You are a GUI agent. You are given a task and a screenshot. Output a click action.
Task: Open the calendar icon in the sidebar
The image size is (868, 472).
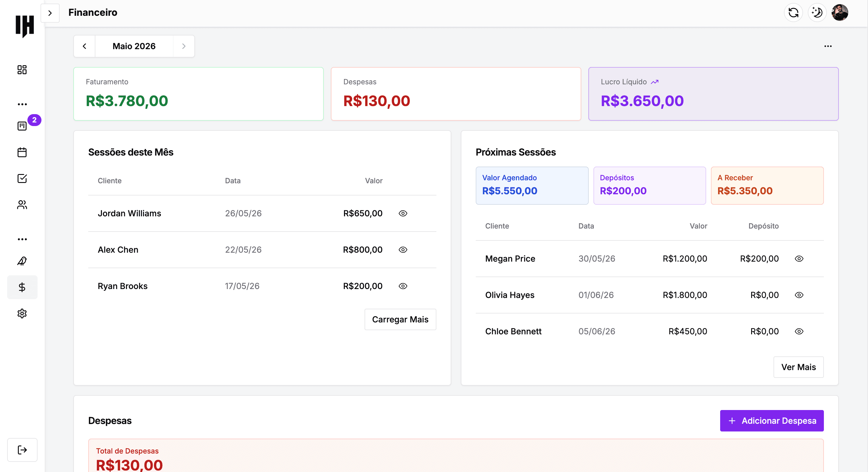click(x=22, y=152)
